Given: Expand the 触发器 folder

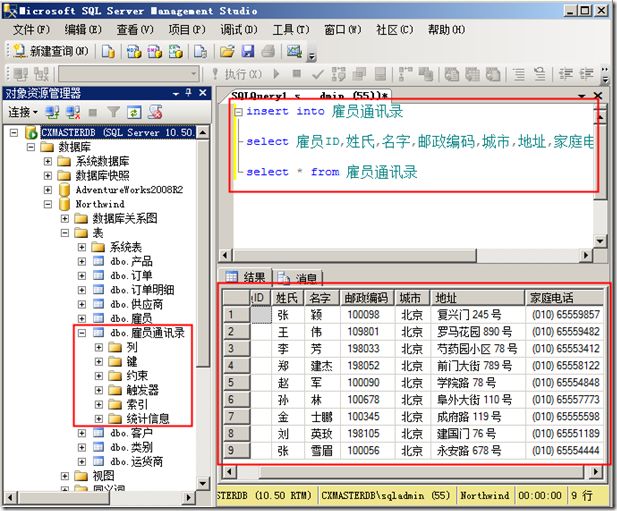Looking at the screenshot, I should [99, 390].
